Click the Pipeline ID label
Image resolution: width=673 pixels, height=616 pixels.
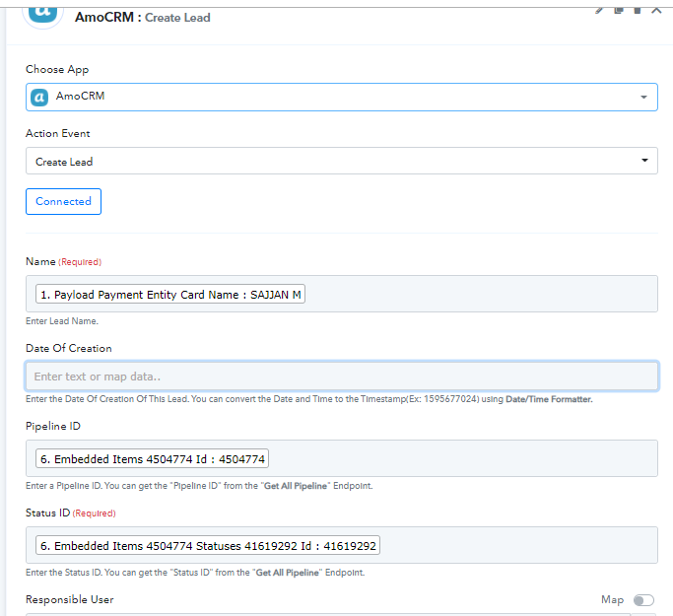pyautogui.click(x=53, y=426)
